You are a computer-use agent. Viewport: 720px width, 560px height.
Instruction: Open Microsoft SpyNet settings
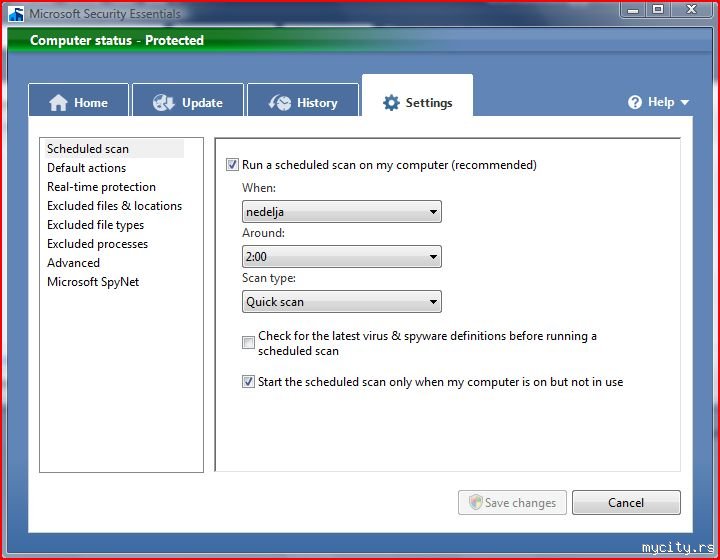(x=93, y=282)
